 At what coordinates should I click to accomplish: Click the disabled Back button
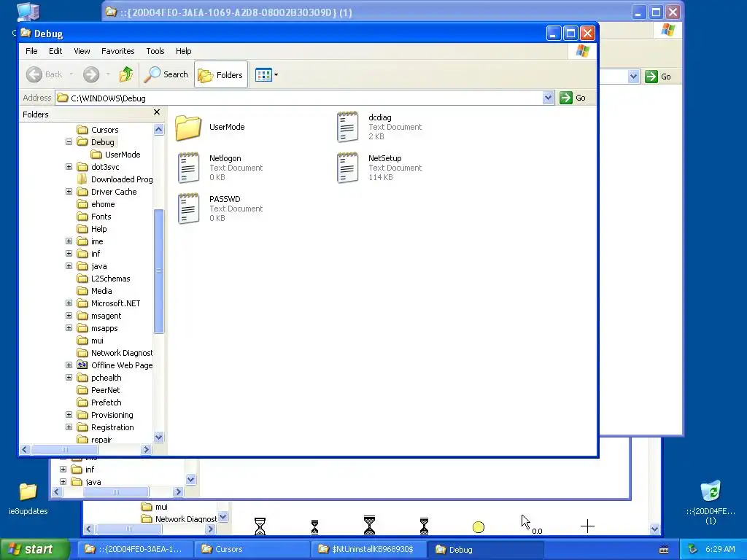(44, 74)
